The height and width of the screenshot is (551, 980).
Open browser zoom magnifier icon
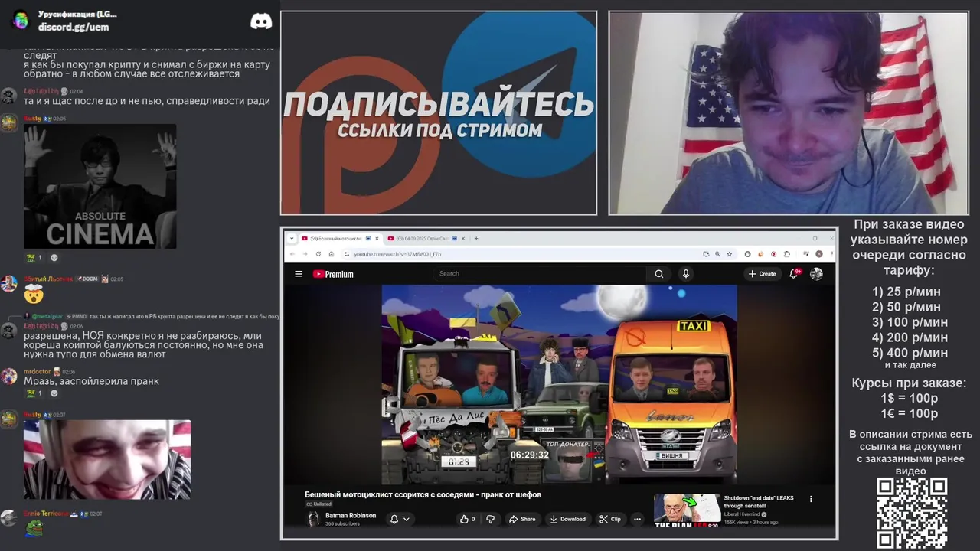tap(717, 254)
